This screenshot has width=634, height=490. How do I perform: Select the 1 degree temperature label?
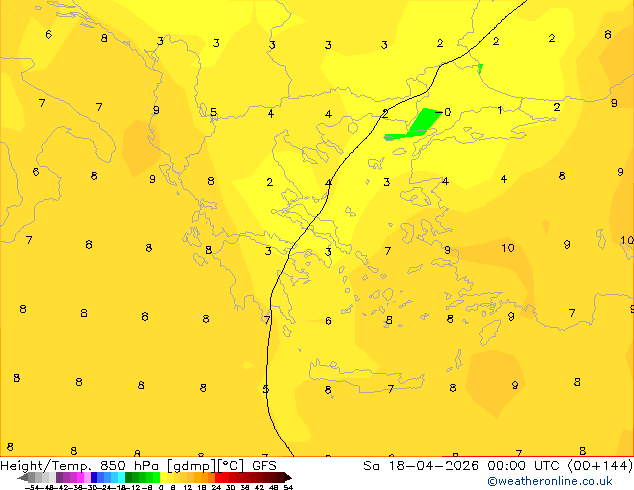500,110
